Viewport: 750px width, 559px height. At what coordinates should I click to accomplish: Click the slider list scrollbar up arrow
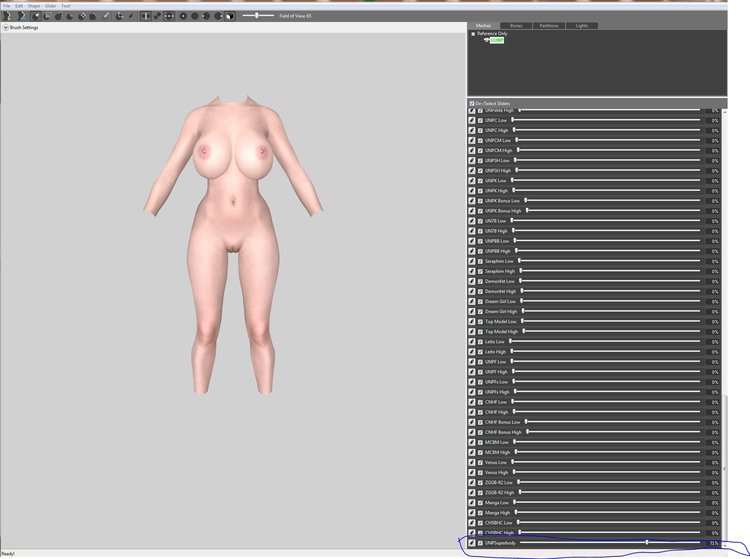pyautogui.click(x=724, y=111)
